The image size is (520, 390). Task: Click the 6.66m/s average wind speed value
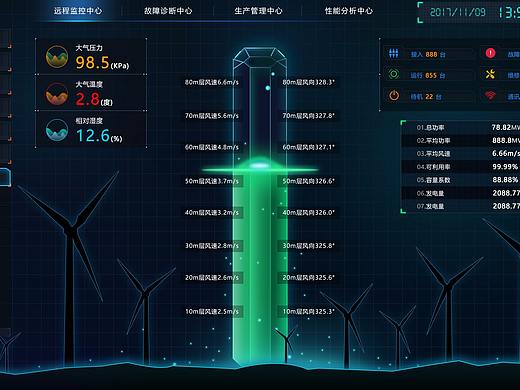[x=506, y=153]
